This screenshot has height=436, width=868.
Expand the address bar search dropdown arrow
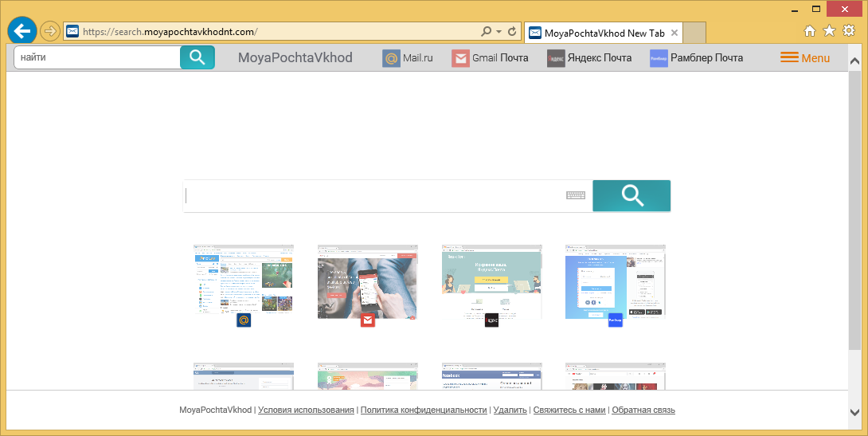(x=499, y=32)
